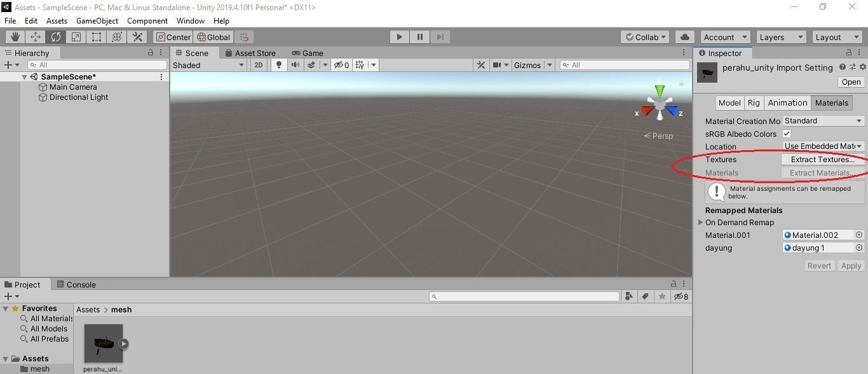Screen dimensions: 868x374
Task: Select the Rect transform tool
Action: tap(97, 37)
